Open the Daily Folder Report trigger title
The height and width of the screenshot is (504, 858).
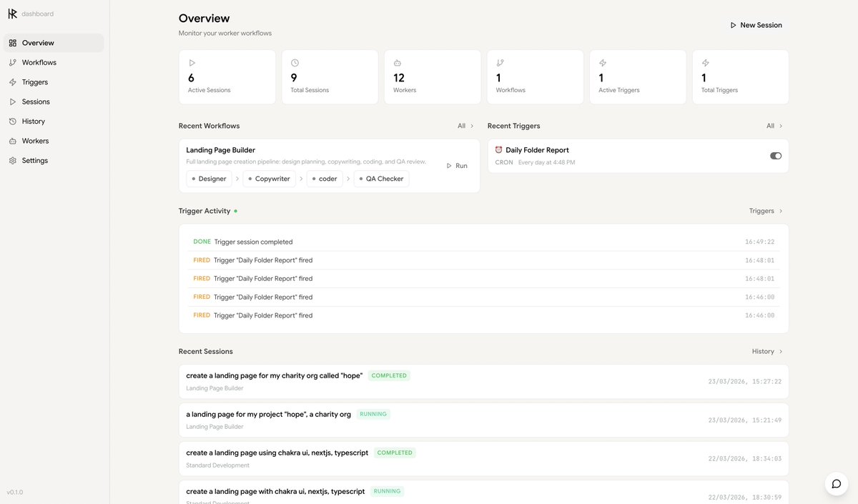click(537, 150)
